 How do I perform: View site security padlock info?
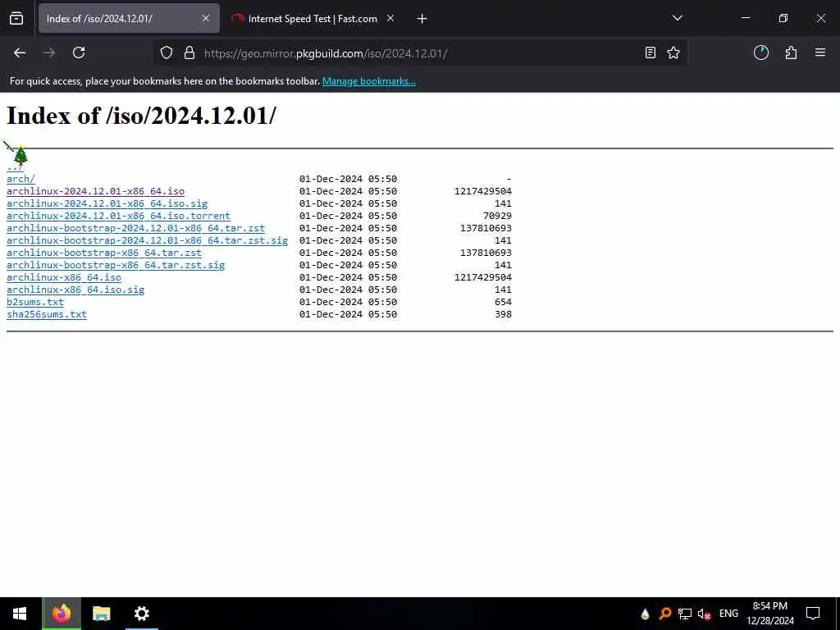point(189,53)
